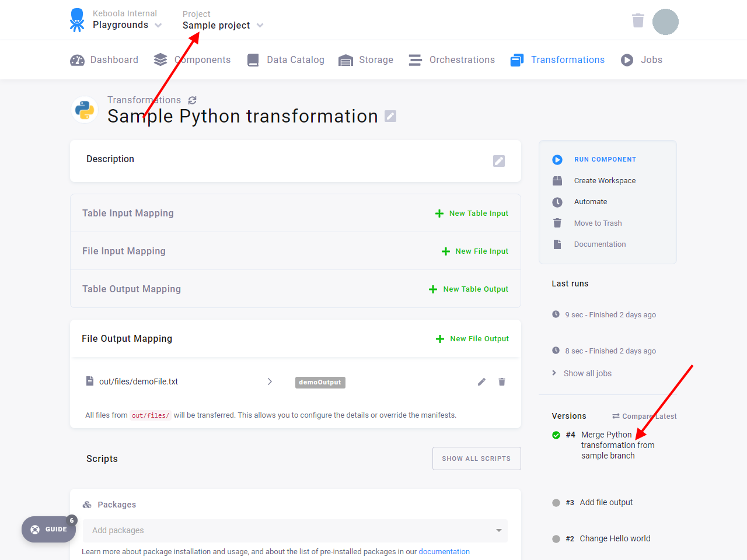The width and height of the screenshot is (747, 560).
Task: Open version #3 Add file output
Action: click(x=606, y=503)
